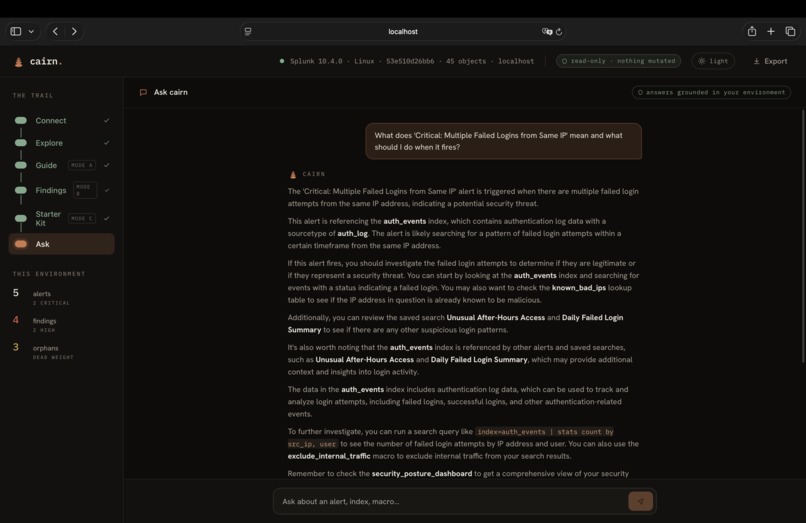Click the auth_log sourcetype reference
806x523 pixels.
click(x=352, y=233)
